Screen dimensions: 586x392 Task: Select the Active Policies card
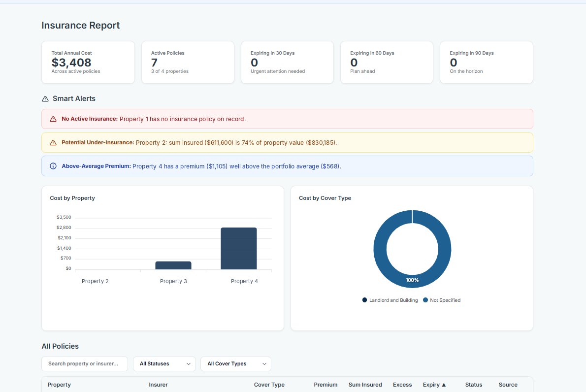point(188,63)
